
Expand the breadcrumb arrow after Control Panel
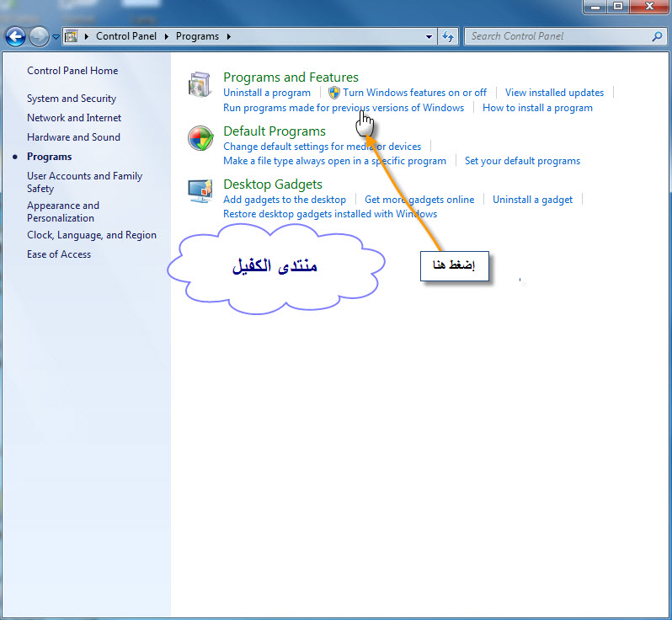tap(166, 36)
